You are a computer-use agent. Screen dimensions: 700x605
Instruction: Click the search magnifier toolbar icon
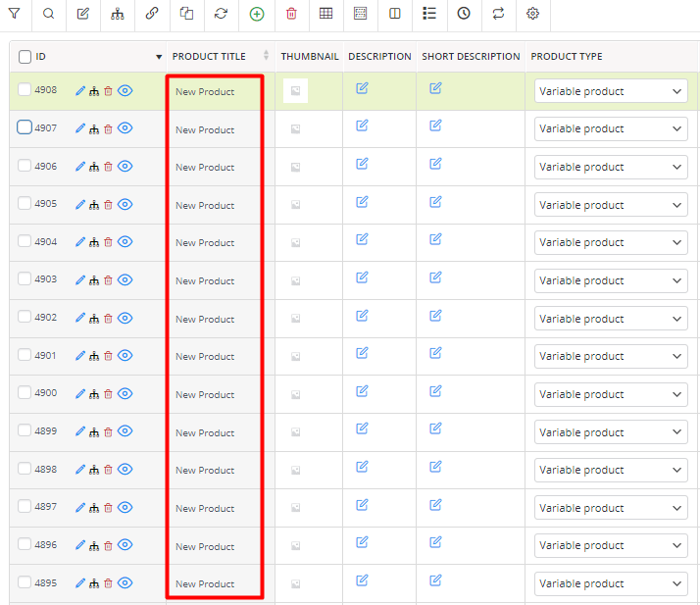(x=49, y=14)
